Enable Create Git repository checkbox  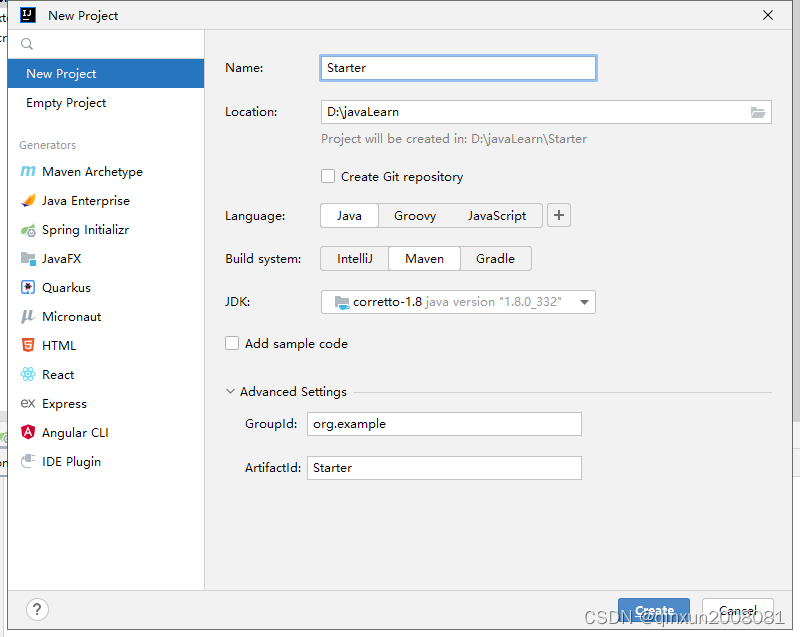pos(328,176)
